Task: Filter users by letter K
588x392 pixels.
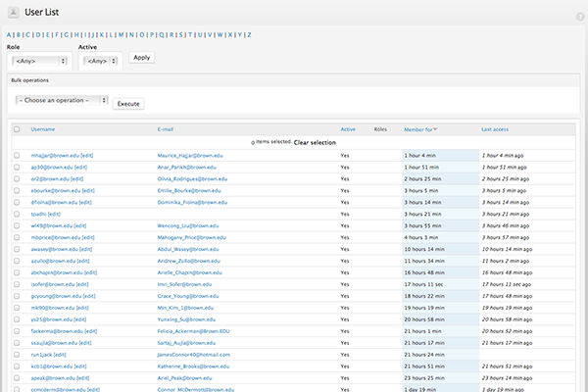Action: [102, 35]
